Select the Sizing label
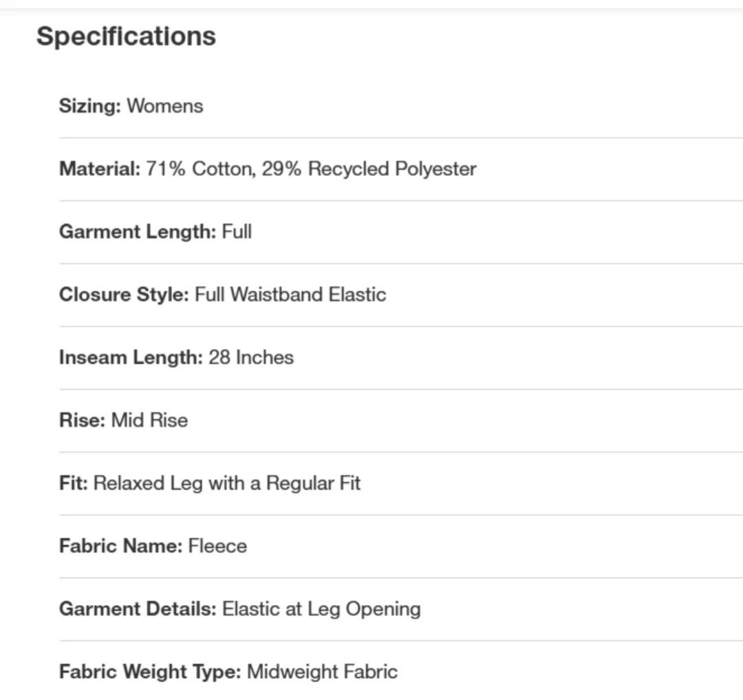Image resolution: width=743 pixels, height=700 pixels. click(89, 106)
